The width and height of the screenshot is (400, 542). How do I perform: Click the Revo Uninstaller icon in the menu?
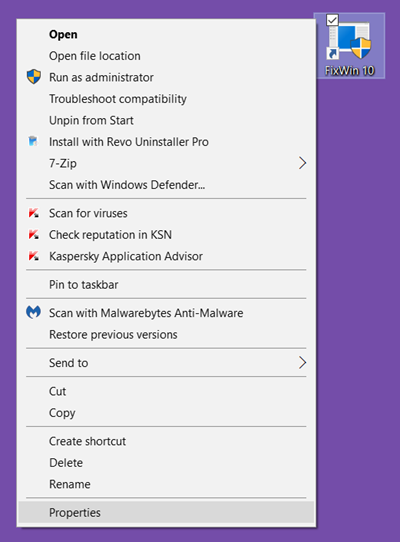pos(33,141)
